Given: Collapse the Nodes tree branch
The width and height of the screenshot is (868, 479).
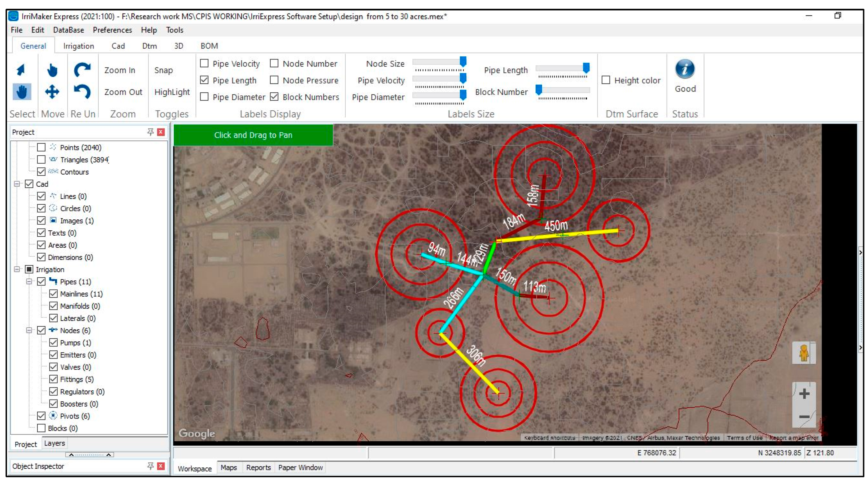Looking at the screenshot, I should [29, 330].
